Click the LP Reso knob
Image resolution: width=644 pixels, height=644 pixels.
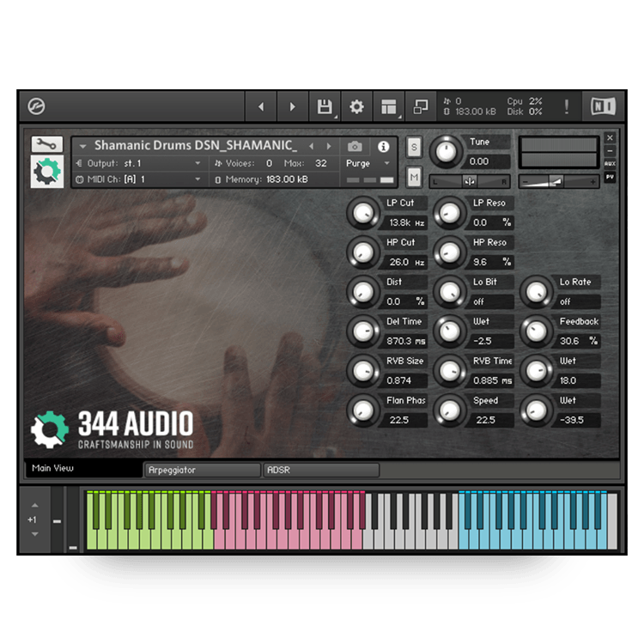pyautogui.click(x=450, y=213)
